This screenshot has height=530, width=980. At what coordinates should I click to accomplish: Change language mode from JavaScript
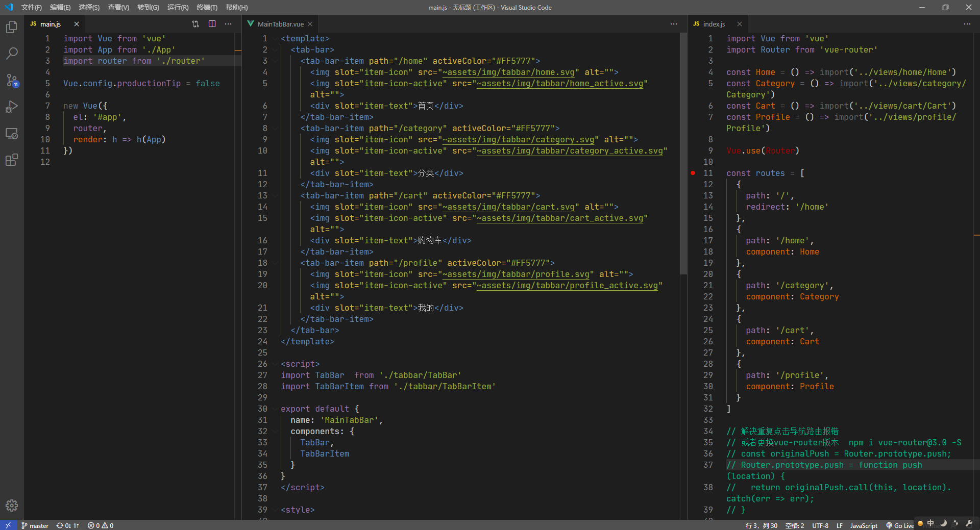[x=864, y=525]
